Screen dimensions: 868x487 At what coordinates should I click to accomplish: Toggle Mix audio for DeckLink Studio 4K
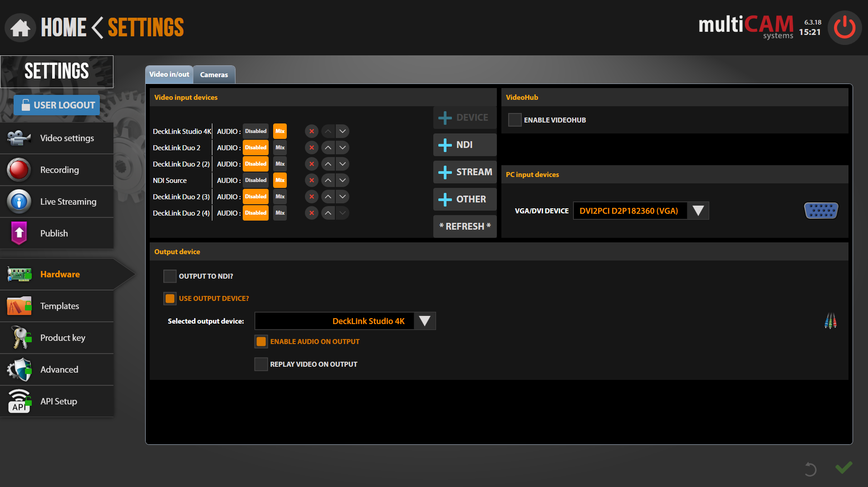pyautogui.click(x=280, y=131)
